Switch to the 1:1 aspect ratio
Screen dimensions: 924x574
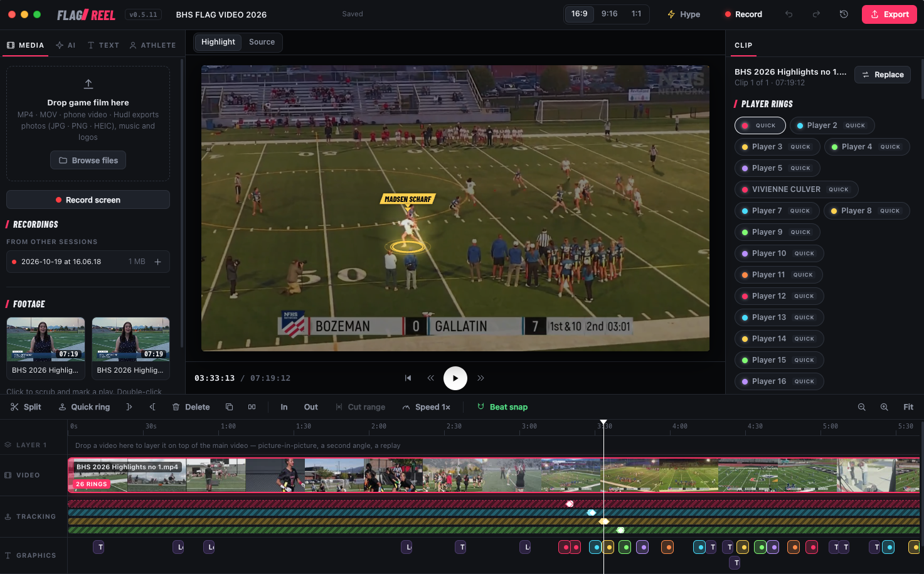click(637, 14)
